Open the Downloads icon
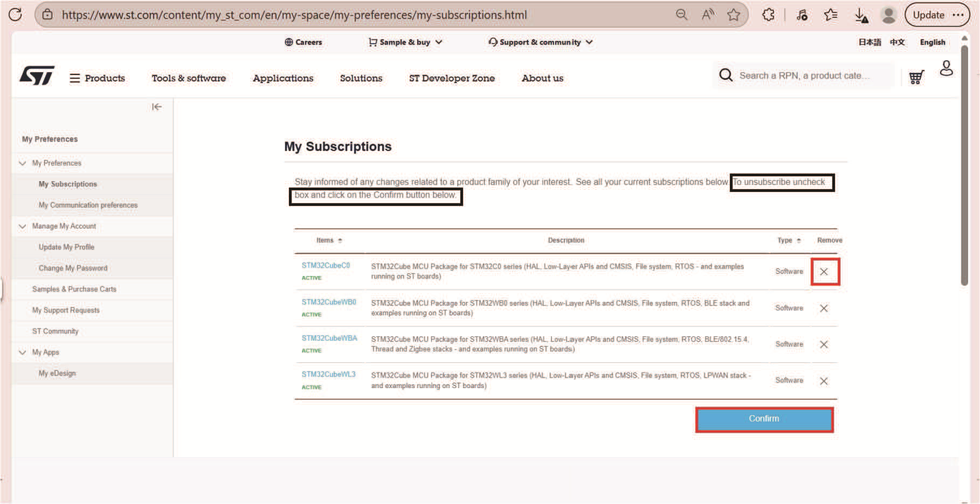980x504 pixels. pos(861,15)
